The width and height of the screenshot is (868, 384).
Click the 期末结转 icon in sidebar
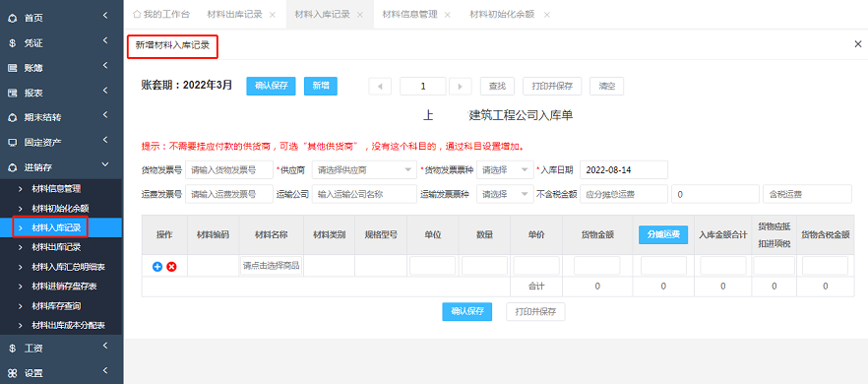coord(12,118)
